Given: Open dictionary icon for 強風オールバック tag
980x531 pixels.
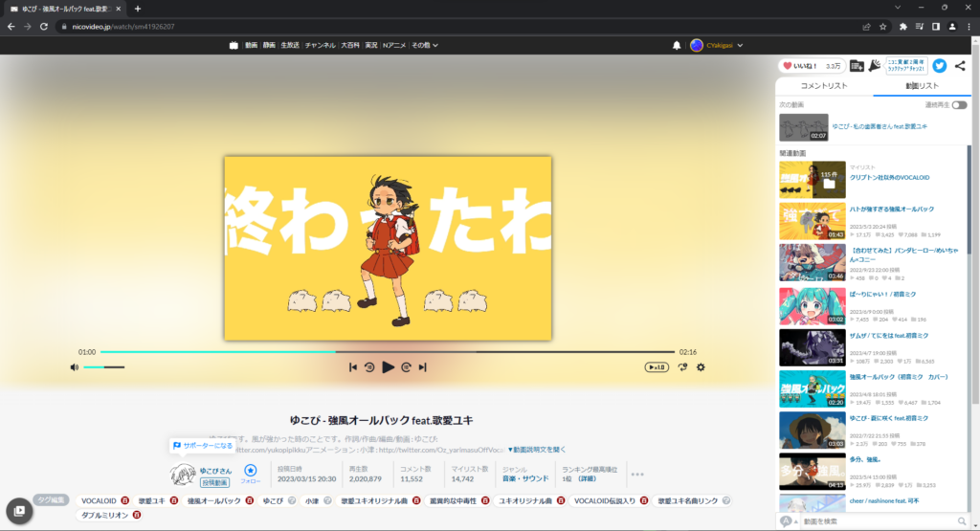Looking at the screenshot, I should [x=249, y=500].
